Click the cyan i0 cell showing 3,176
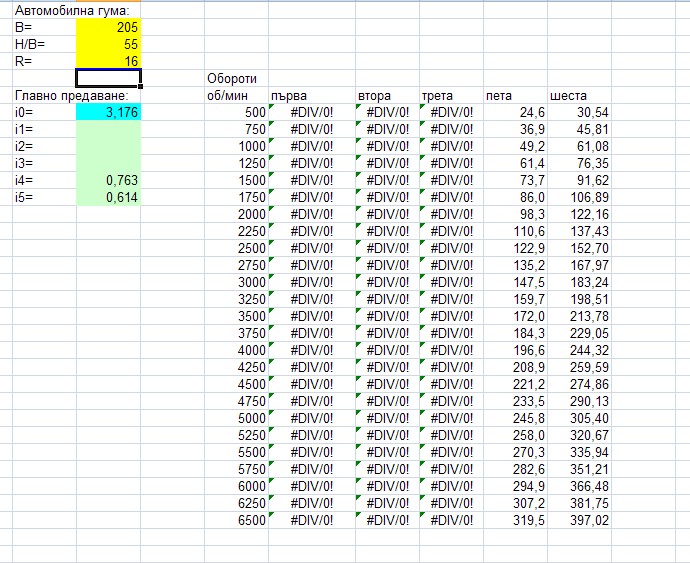Image resolution: width=690 pixels, height=563 pixels. [108, 112]
